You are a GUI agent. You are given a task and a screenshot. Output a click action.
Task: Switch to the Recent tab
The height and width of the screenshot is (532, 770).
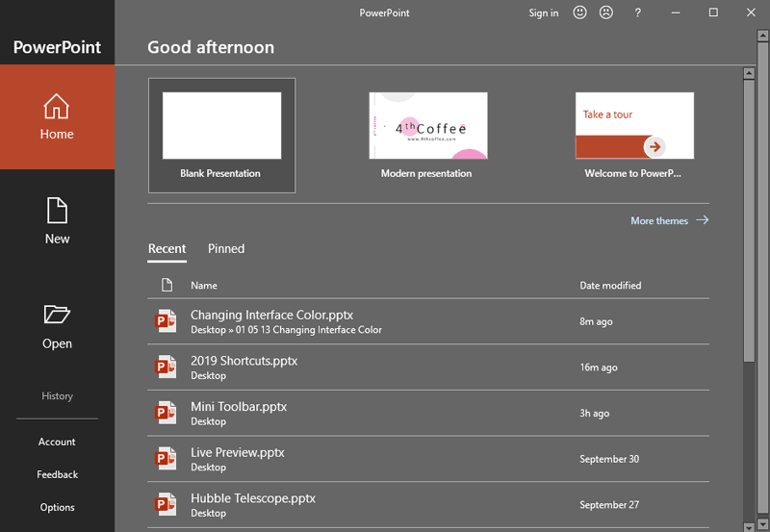point(167,249)
